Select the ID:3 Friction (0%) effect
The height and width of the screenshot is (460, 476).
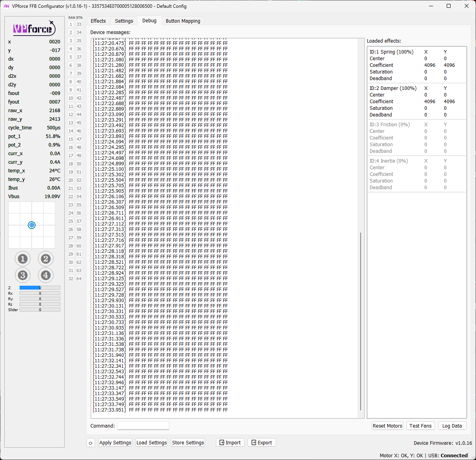pos(390,125)
